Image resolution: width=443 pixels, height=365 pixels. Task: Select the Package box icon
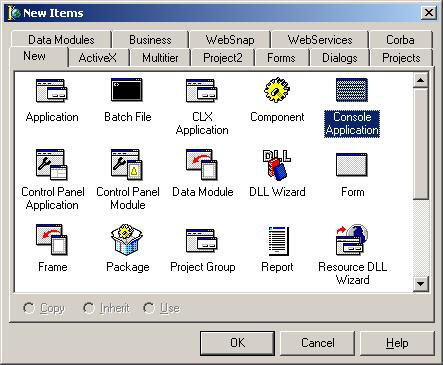127,239
